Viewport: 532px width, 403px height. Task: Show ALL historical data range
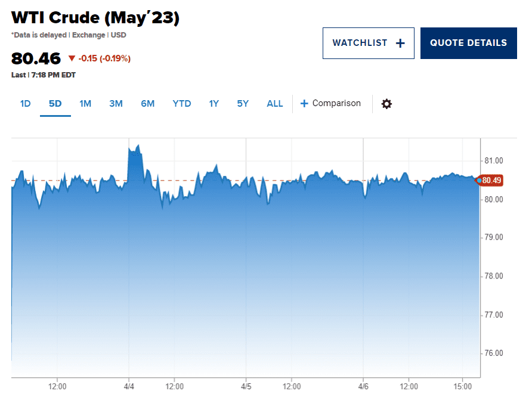tap(275, 104)
